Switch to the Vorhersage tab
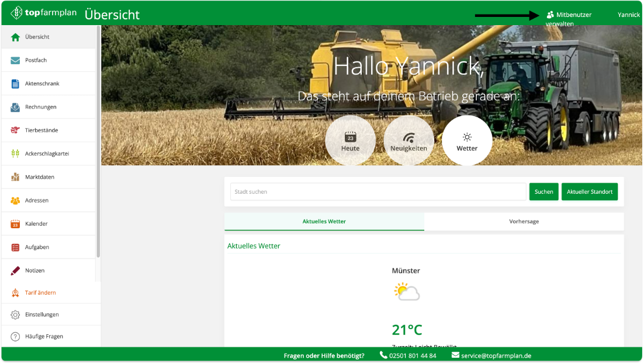This screenshot has width=644, height=363. pos(524,222)
